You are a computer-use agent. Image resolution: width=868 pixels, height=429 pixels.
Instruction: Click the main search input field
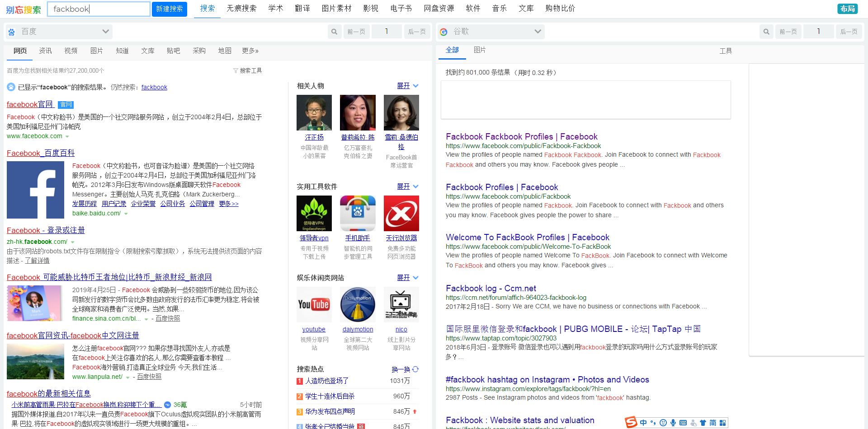pos(99,9)
